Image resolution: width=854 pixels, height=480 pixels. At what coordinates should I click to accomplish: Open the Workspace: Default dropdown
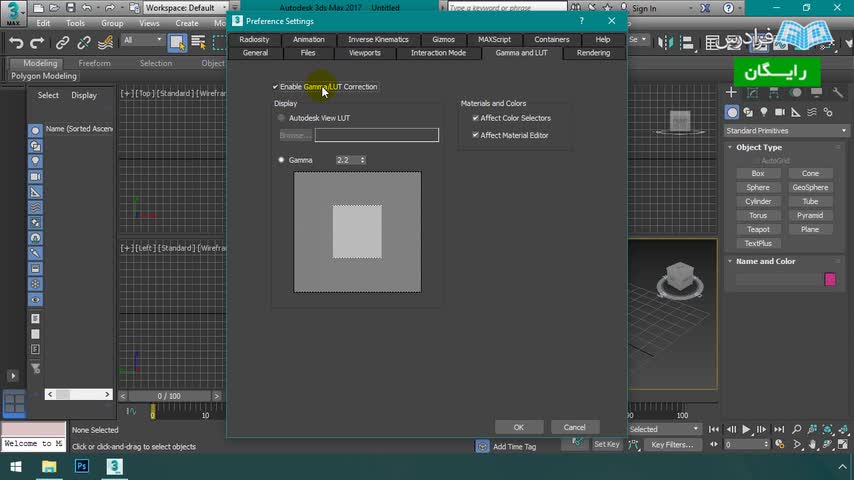(x=186, y=8)
